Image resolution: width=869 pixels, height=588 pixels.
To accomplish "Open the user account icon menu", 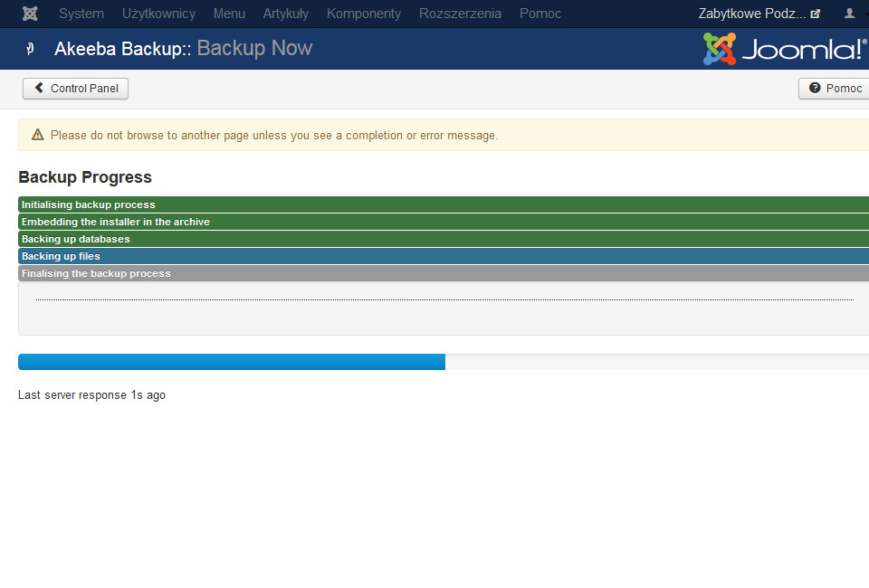I will (x=850, y=14).
